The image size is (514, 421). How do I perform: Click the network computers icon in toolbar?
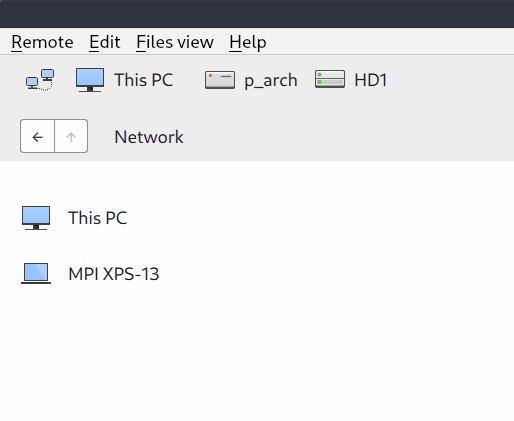tap(40, 80)
